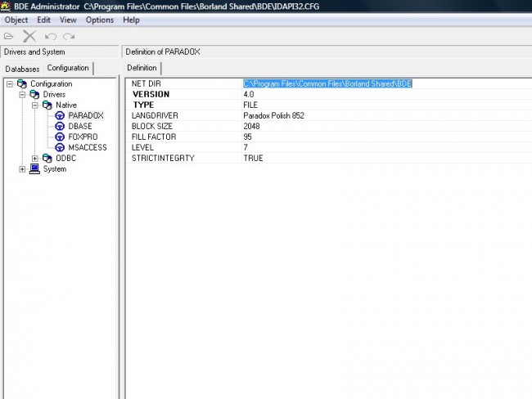
Task: Select the MSACCESS driver in tree
Action: [x=88, y=147]
